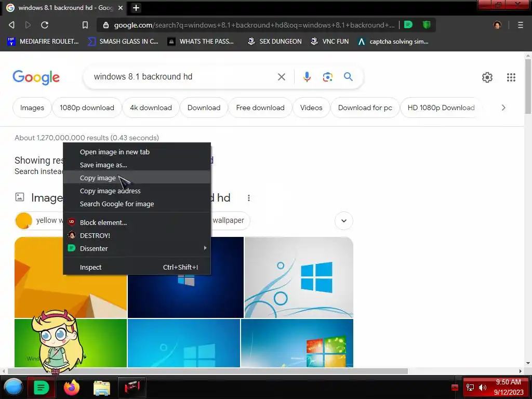Reload the page with the refresh icon
532x399 pixels.
pyautogui.click(x=45, y=25)
